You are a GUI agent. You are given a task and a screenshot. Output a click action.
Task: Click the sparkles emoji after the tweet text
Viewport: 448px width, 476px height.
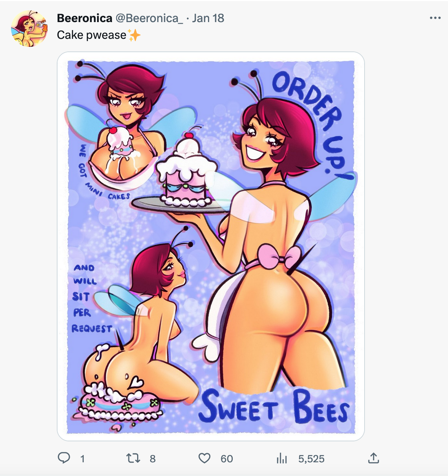point(134,35)
